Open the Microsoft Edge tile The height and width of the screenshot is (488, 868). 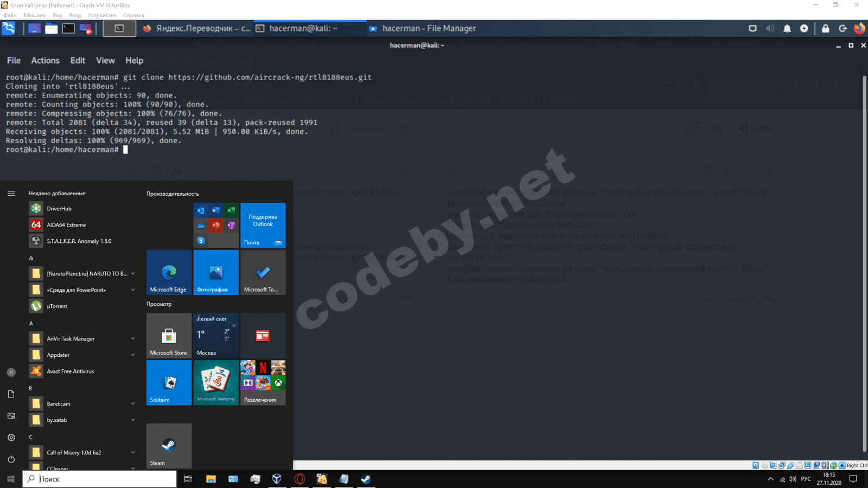169,272
